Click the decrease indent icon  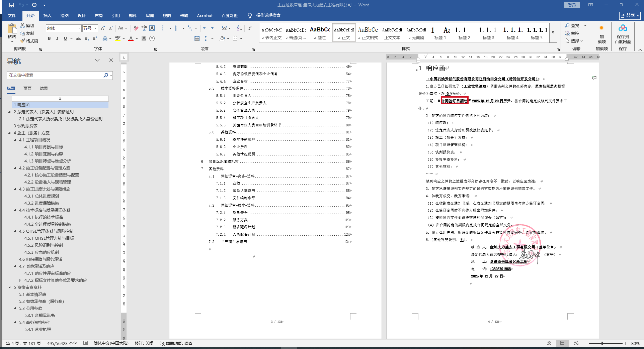point(206,28)
